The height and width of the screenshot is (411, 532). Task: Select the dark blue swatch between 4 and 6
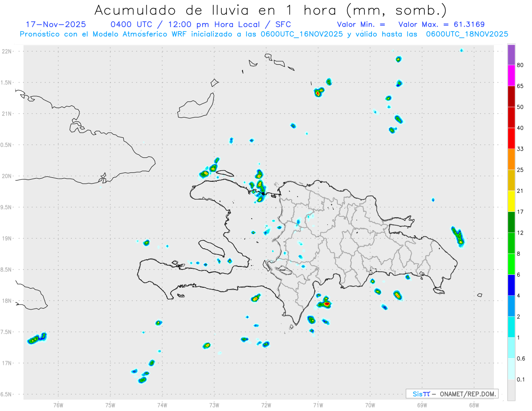click(x=511, y=285)
